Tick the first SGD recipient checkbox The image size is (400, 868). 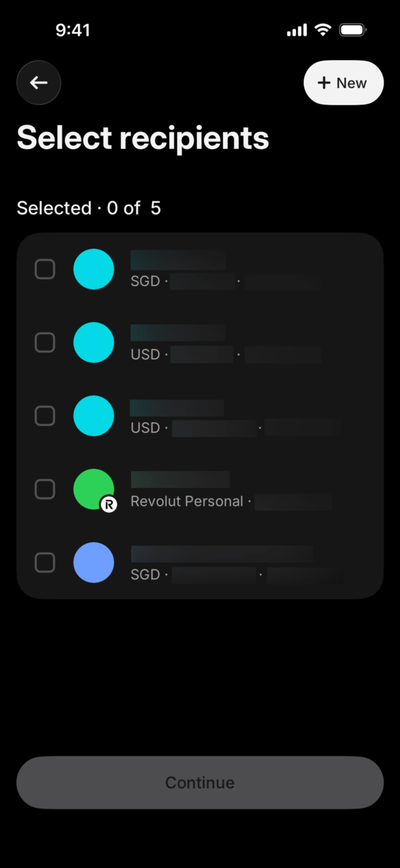[x=45, y=269]
